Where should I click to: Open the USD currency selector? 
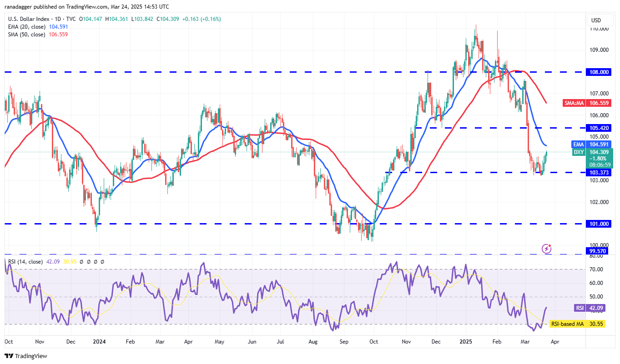(x=596, y=20)
